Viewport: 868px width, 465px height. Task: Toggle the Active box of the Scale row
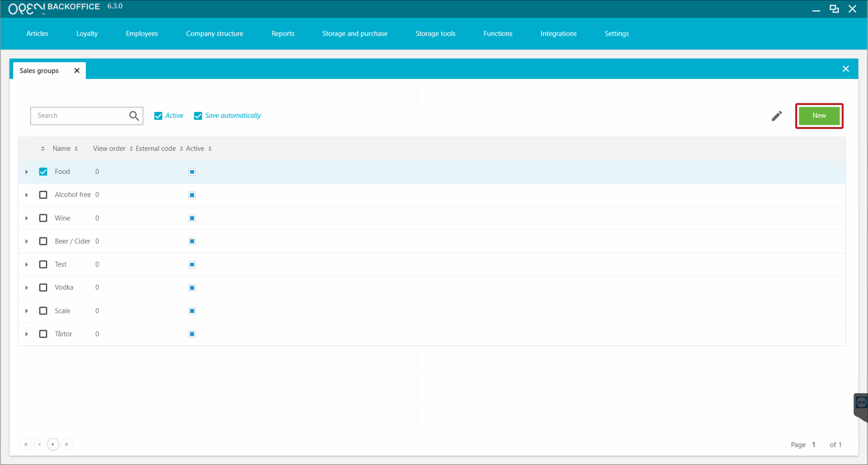tap(192, 311)
